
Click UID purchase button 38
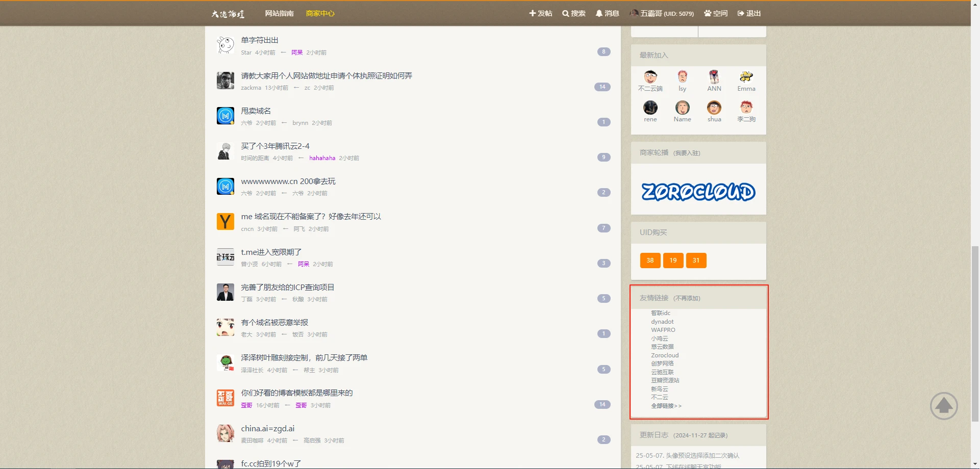(x=650, y=260)
